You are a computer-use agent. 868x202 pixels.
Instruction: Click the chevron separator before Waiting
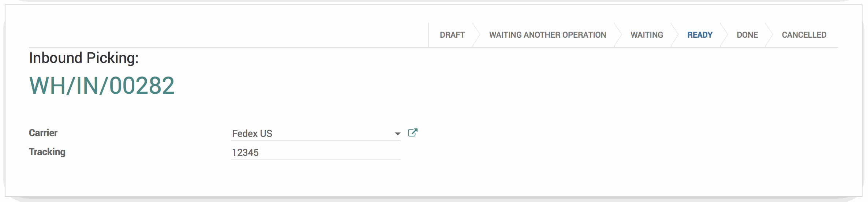pos(618,35)
